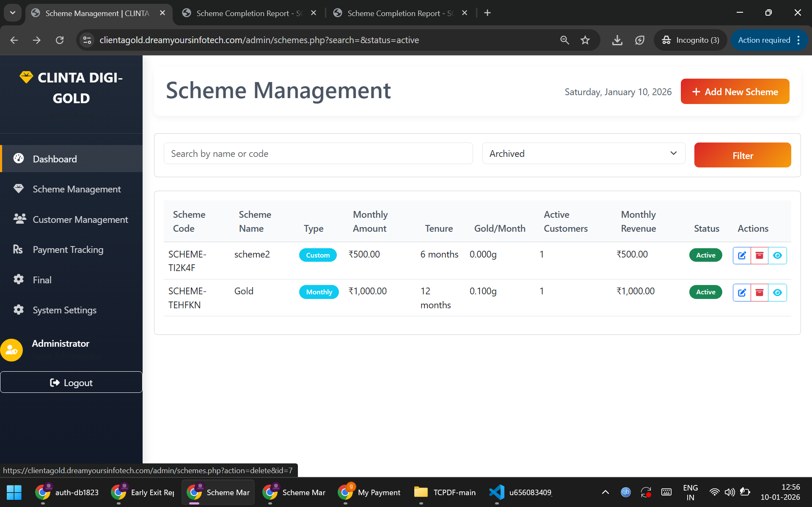
Task: Bookmark page with star icon
Action: pyautogui.click(x=585, y=40)
